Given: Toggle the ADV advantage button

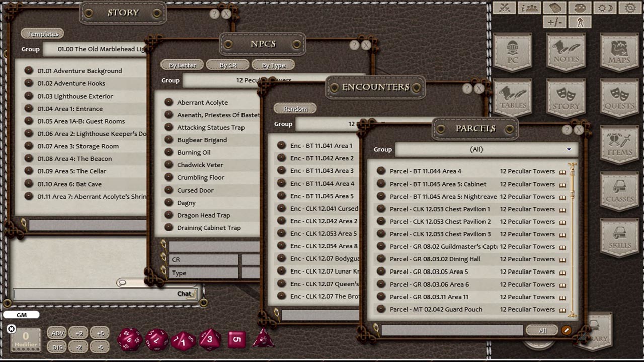Looking at the screenshot, I should click(x=56, y=333).
